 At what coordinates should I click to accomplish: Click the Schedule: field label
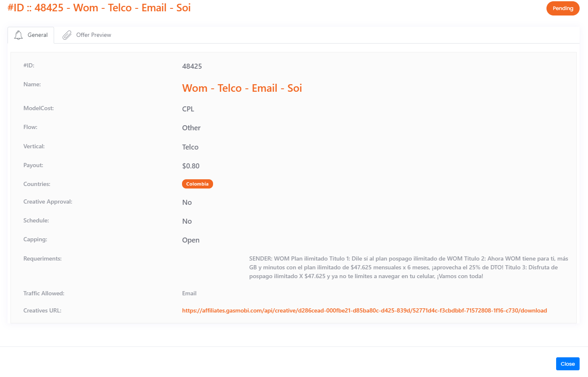click(36, 220)
